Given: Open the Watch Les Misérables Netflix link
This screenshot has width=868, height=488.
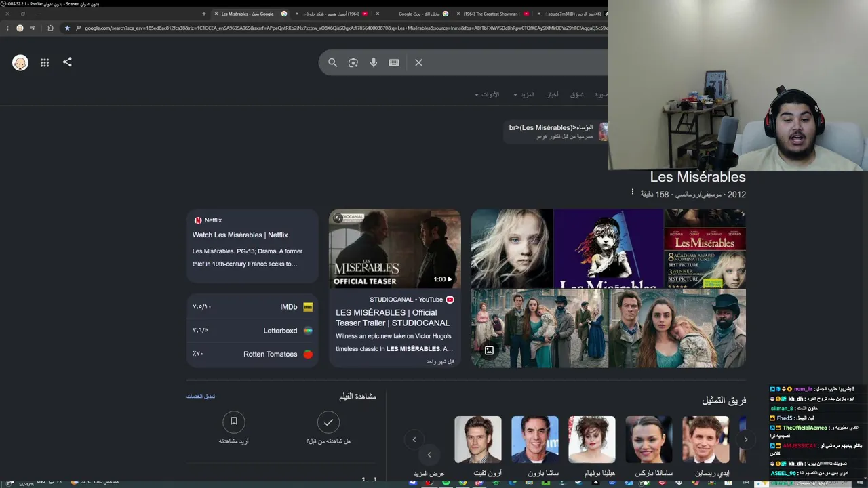Looking at the screenshot, I should click(x=240, y=235).
